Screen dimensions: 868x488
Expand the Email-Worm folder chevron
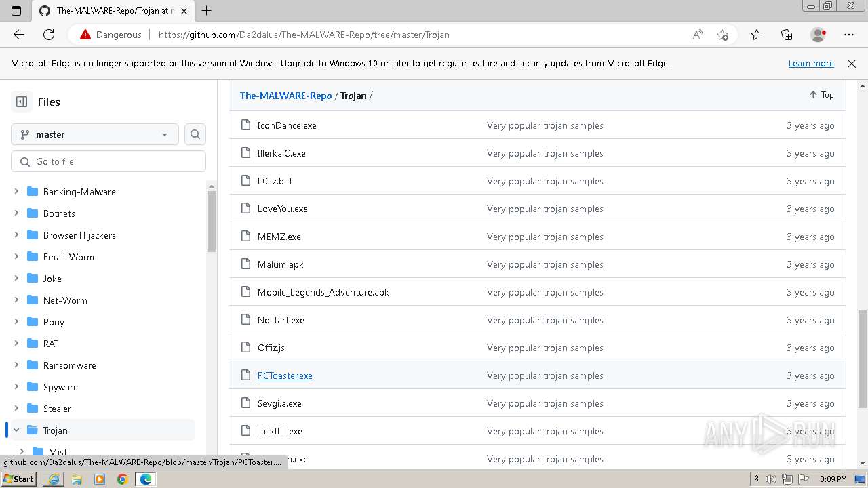click(16, 257)
